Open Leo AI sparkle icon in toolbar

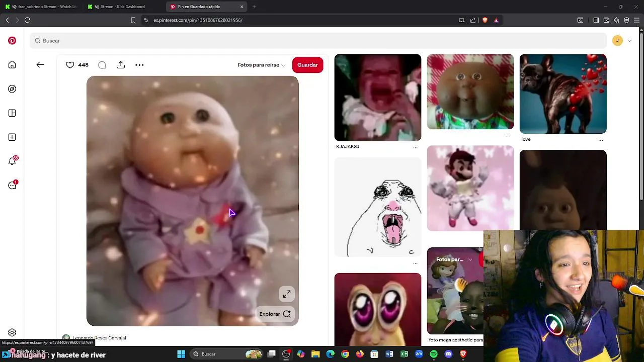point(616,20)
